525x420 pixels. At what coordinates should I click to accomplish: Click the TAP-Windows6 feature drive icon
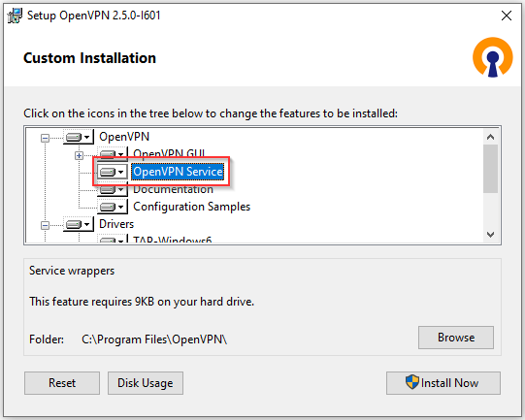point(112,240)
